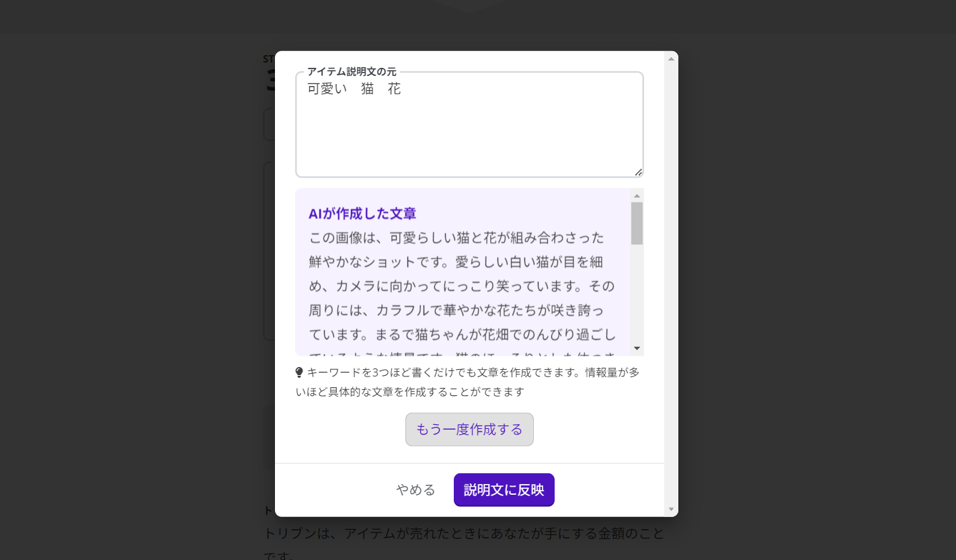Click the AI text scrollbar thumb
The image size is (956, 560).
(x=637, y=223)
